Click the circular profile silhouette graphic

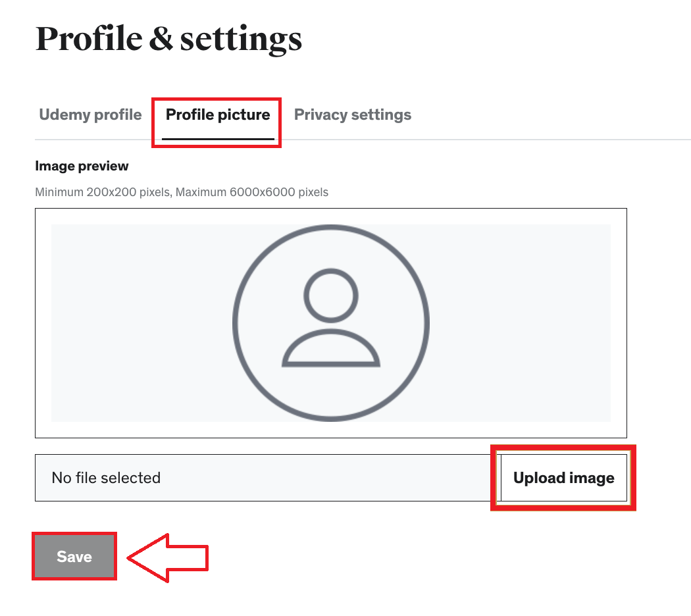point(330,322)
